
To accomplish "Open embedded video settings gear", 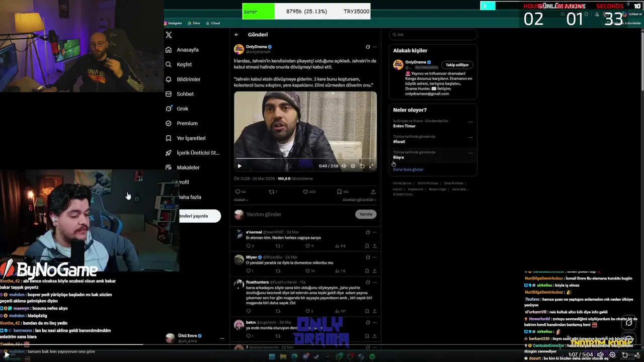I will [353, 166].
